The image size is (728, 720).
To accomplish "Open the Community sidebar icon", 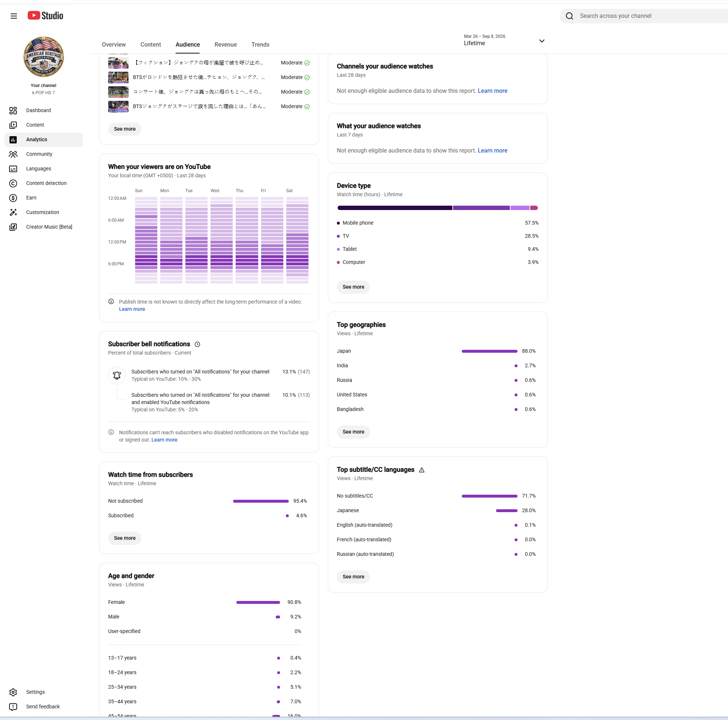I will [x=13, y=154].
